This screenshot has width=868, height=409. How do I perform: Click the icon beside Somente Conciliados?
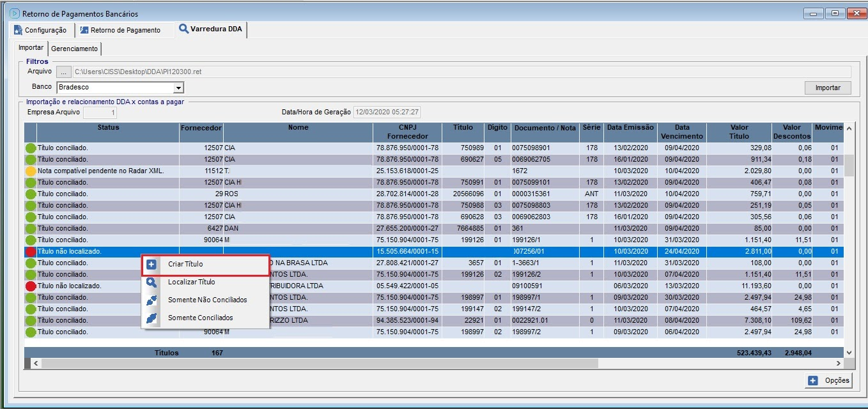pos(151,318)
